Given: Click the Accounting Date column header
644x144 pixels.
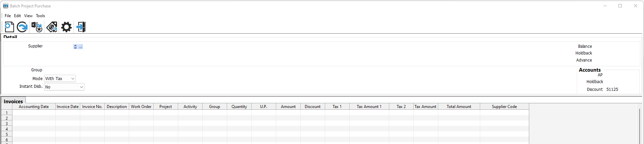Looking at the screenshot, I should click(34, 107).
